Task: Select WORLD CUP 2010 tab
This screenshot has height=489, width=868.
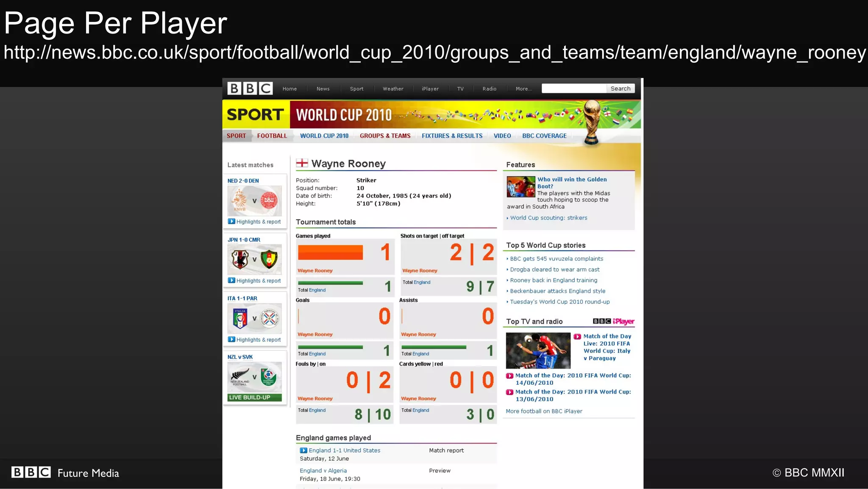Action: (324, 136)
